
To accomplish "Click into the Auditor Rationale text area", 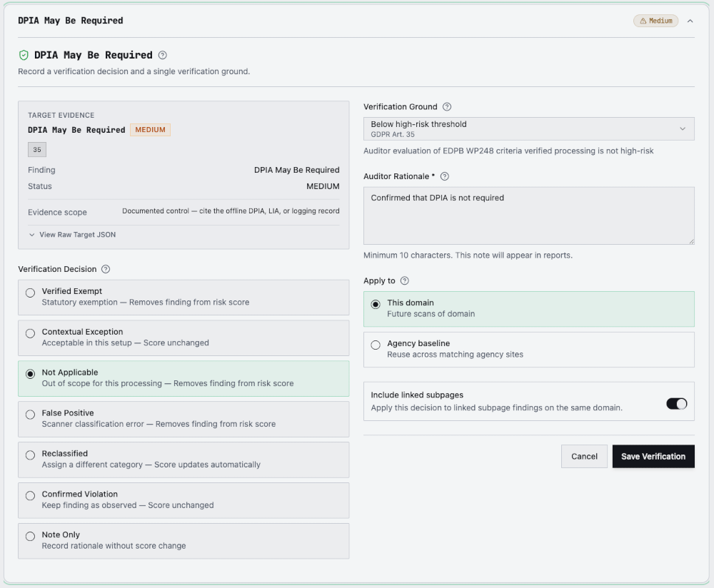I will pyautogui.click(x=528, y=216).
